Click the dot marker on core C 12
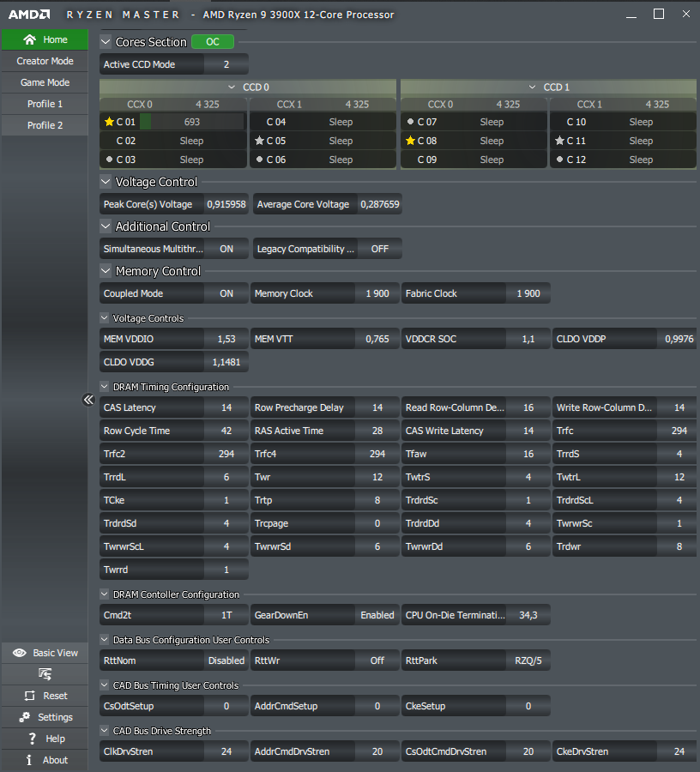The width and height of the screenshot is (700, 772). pyautogui.click(x=559, y=159)
